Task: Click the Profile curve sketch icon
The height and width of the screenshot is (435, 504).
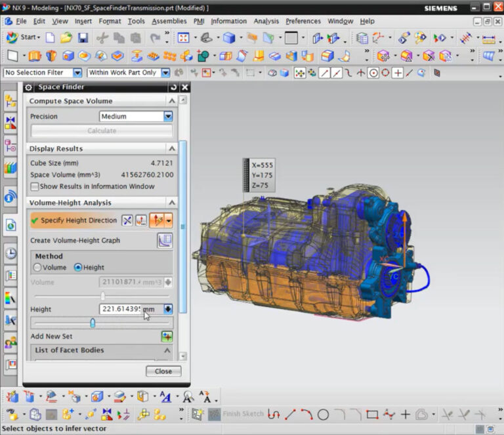Action: tap(274, 415)
